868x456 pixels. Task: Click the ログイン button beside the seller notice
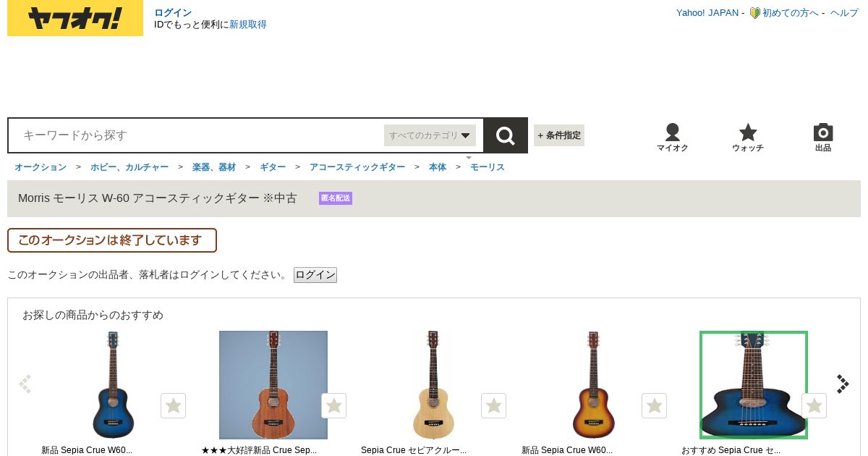pos(315,275)
